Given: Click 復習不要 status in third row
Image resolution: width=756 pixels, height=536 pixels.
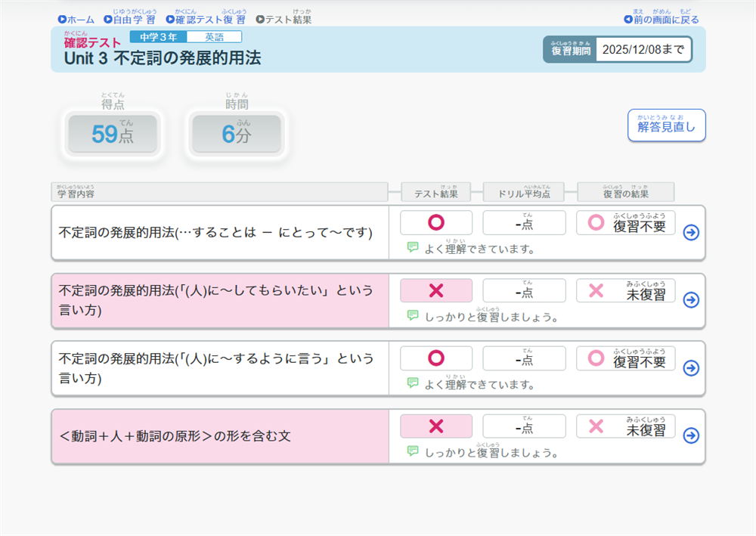Looking at the screenshot, I should 625,359.
